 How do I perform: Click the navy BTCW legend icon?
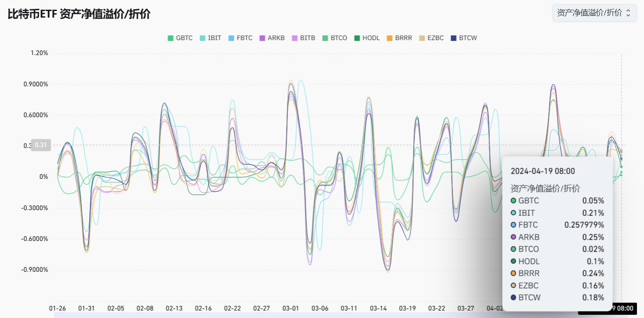454,38
